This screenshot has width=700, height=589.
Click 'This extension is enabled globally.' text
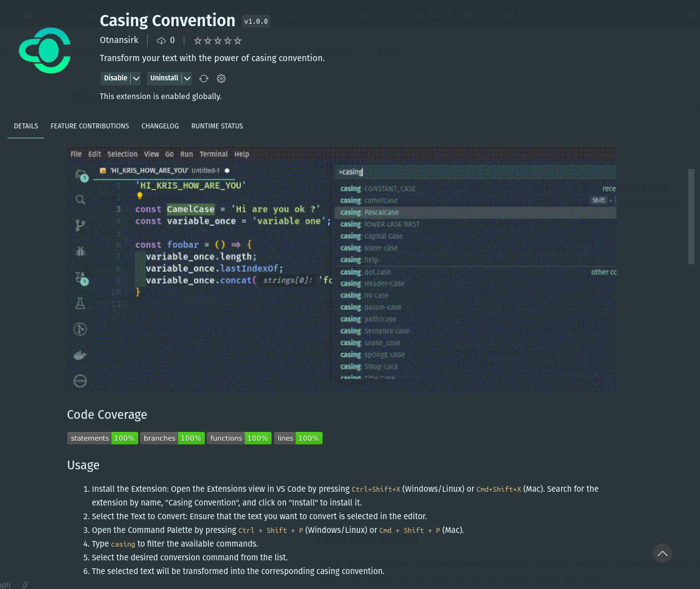[x=161, y=97]
